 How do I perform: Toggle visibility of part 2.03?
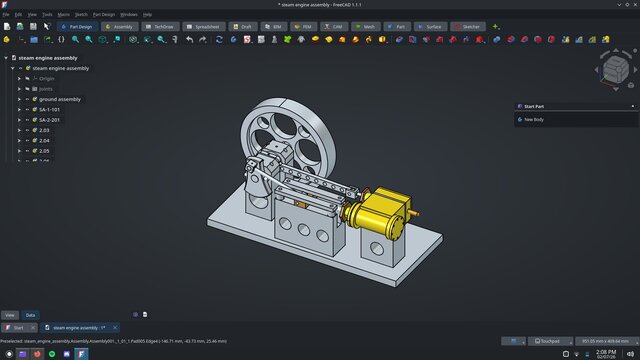click(x=27, y=130)
